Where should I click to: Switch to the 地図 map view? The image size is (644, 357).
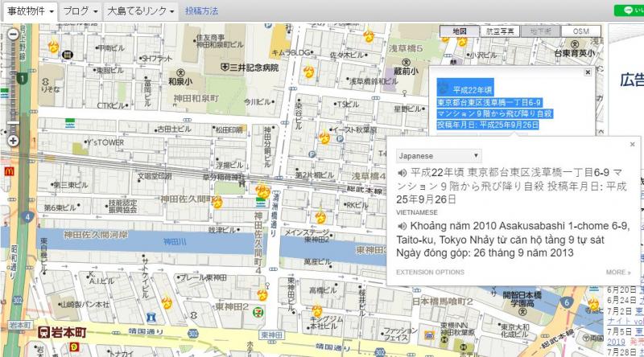[x=459, y=31]
